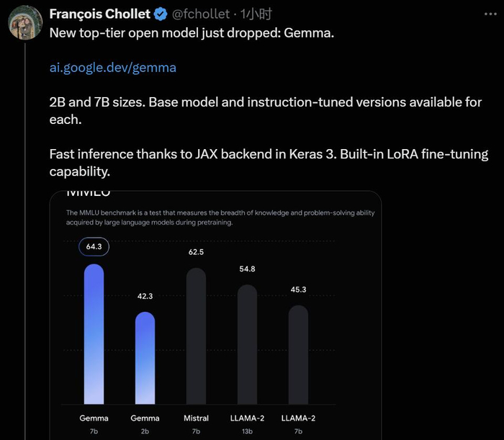The width and height of the screenshot is (504, 440).
Task: Click François Chollet's profile avatar
Action: (x=24, y=24)
